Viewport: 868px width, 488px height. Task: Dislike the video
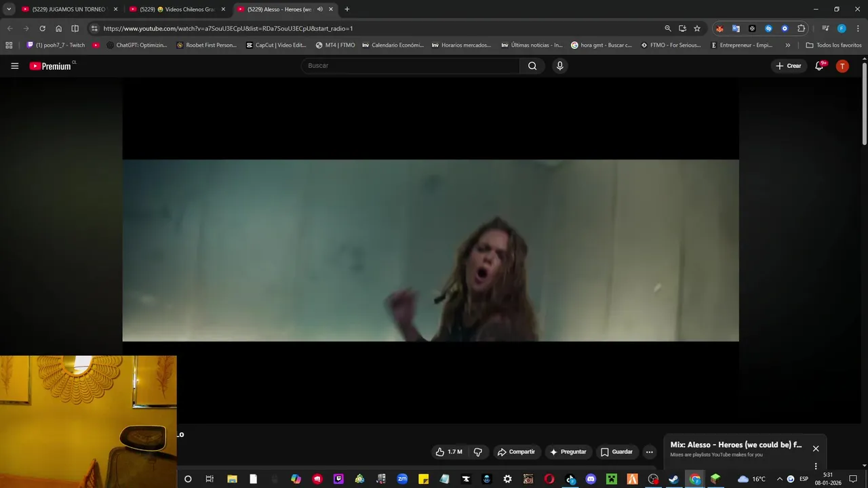pos(477,452)
